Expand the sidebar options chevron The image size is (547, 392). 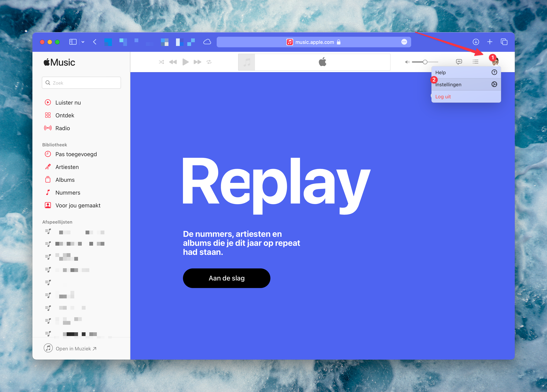click(83, 42)
